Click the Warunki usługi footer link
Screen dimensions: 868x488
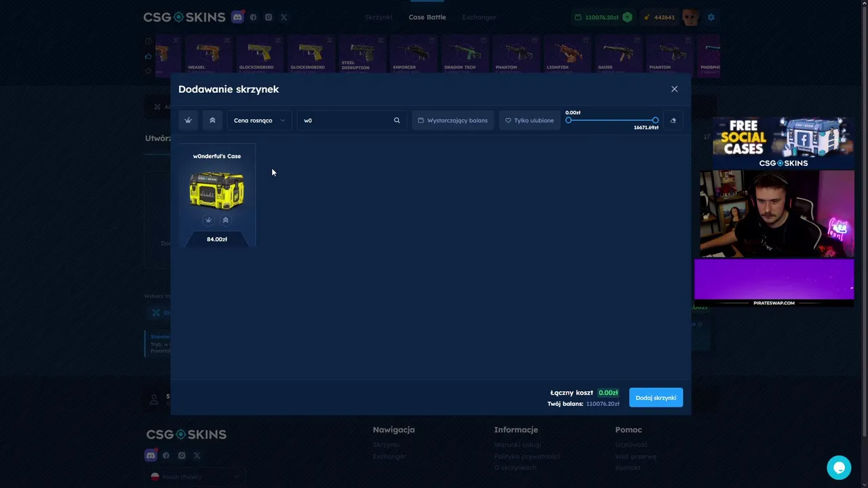pos(517,445)
